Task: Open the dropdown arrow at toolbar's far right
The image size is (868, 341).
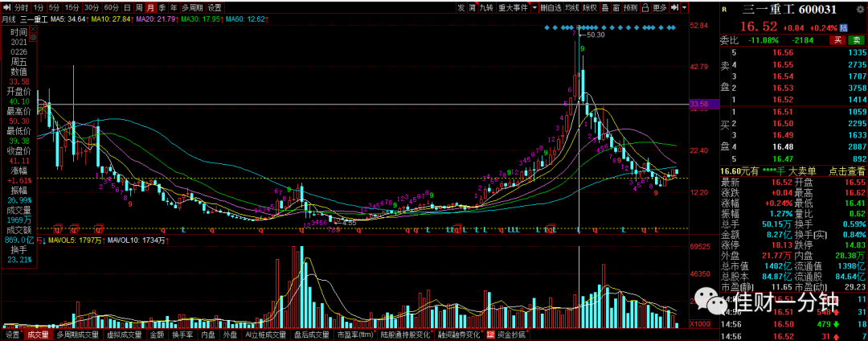Action: pyautogui.click(x=685, y=8)
